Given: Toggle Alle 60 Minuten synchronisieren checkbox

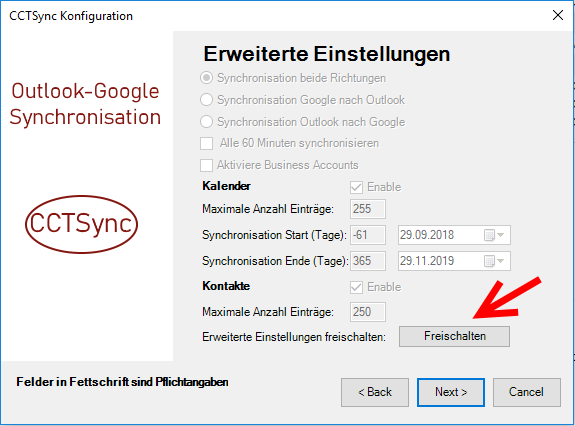Looking at the screenshot, I should point(206,143).
